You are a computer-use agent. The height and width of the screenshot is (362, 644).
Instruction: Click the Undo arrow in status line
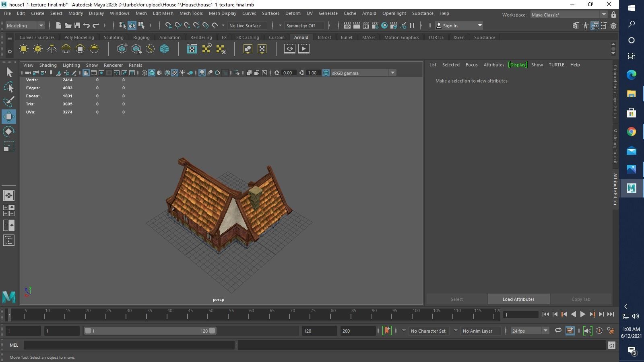click(86, 25)
